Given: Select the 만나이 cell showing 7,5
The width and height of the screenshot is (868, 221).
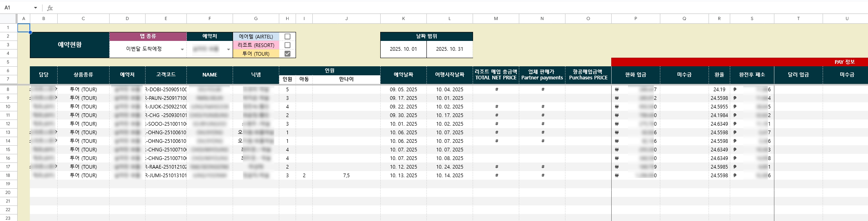Looking at the screenshot, I should [346, 175].
